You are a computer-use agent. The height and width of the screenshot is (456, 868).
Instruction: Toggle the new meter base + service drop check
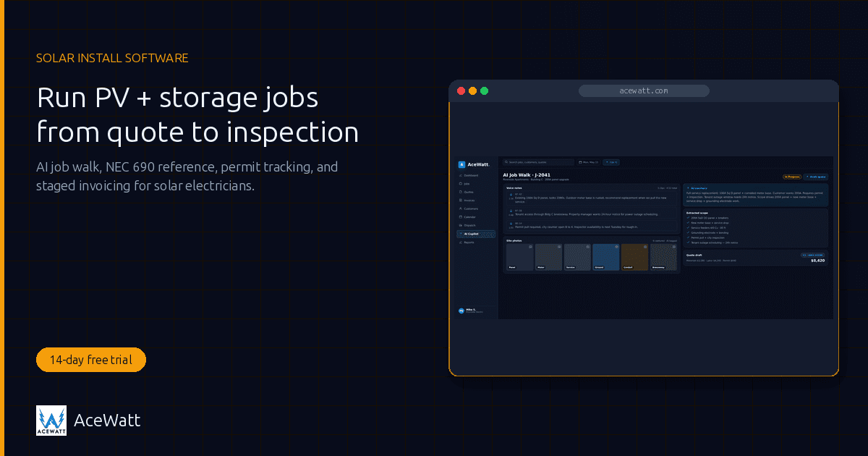[x=688, y=223]
